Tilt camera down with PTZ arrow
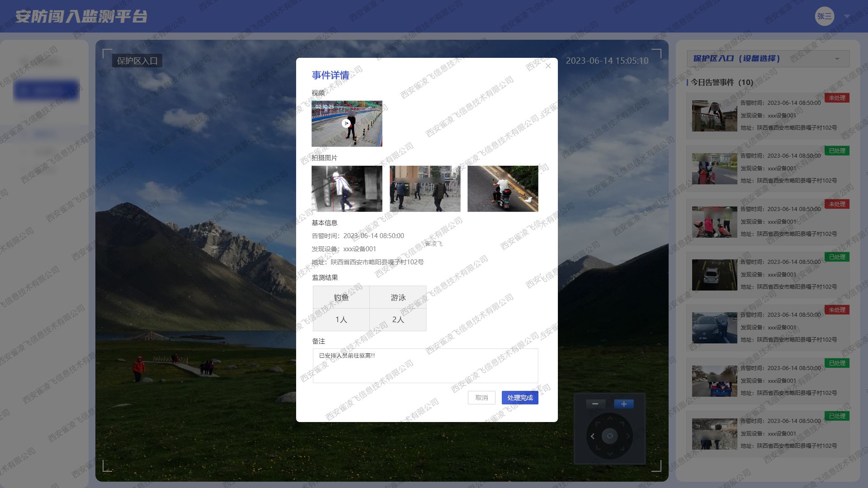868x488 pixels. [x=610, y=454]
